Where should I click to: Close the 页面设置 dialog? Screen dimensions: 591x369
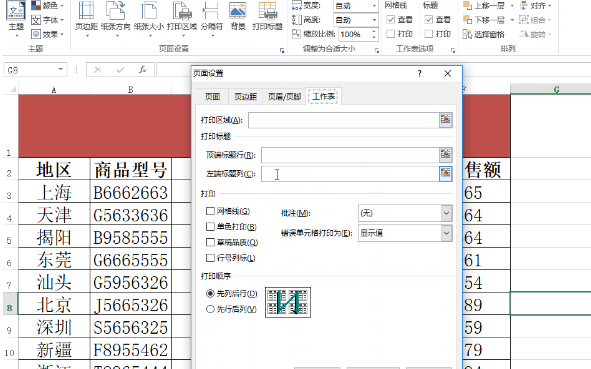(447, 73)
